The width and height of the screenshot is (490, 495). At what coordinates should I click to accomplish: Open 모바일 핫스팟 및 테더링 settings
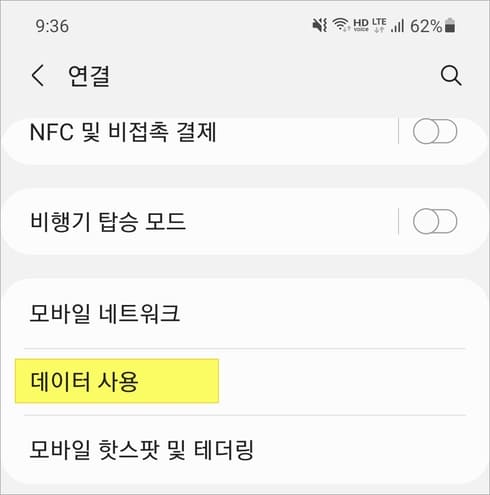pyautogui.click(x=245, y=449)
